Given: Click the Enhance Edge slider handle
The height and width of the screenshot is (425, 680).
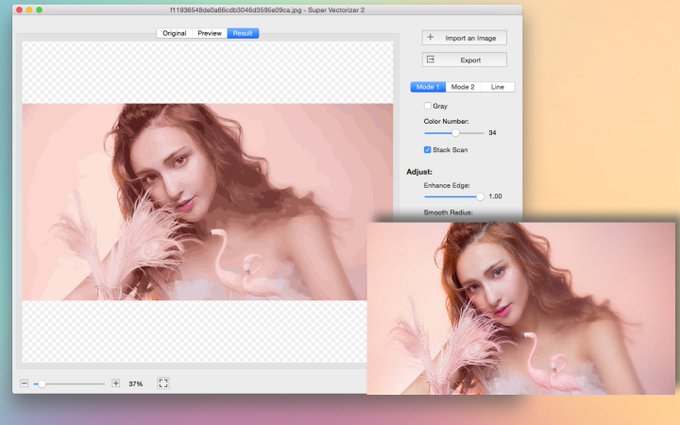Looking at the screenshot, I should [x=480, y=197].
